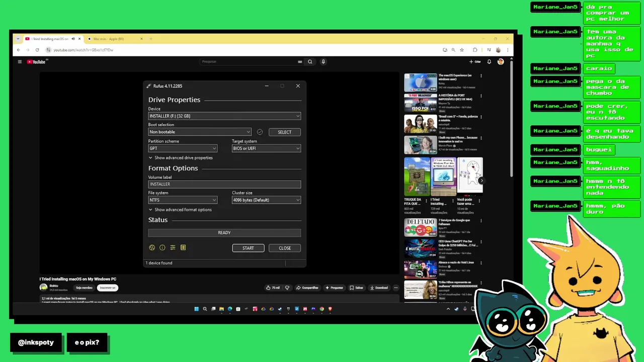Switch to the Mac mini Apple tab
The image size is (644, 362).
coord(115,39)
